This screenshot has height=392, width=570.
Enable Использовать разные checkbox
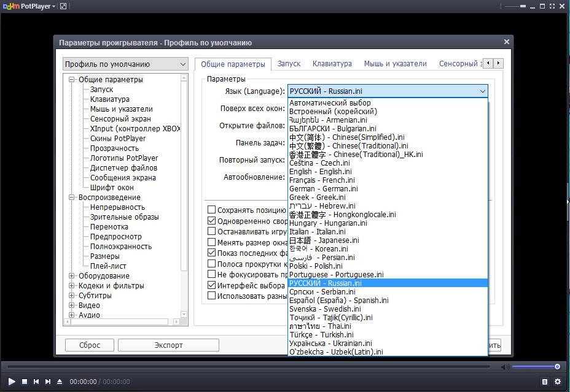point(211,295)
